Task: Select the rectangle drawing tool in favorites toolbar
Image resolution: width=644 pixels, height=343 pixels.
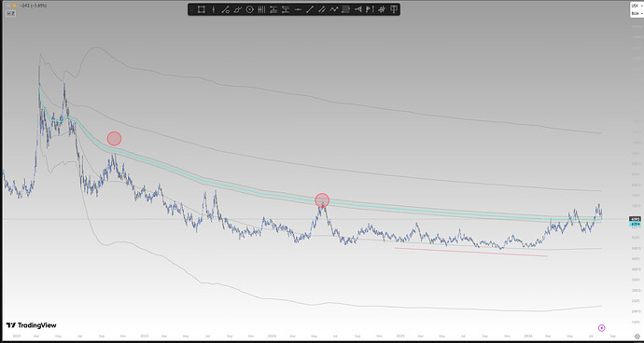Action: point(202,9)
